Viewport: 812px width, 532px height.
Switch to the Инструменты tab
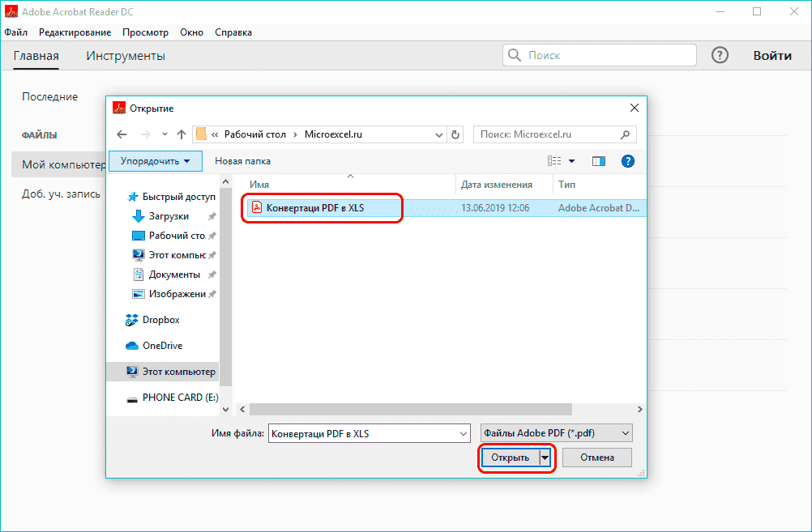click(x=126, y=56)
